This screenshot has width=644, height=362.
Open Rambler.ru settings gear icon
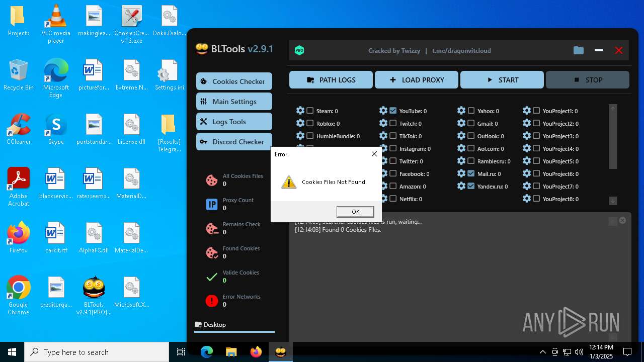point(461,161)
